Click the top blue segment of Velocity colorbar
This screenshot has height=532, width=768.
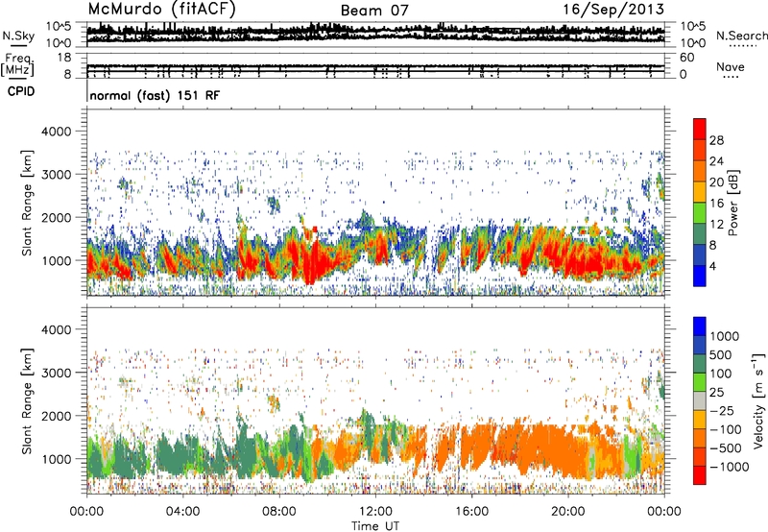pos(700,326)
